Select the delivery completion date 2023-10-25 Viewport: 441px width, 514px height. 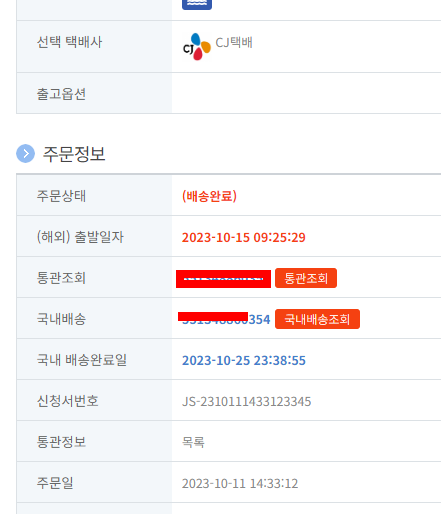click(x=244, y=360)
